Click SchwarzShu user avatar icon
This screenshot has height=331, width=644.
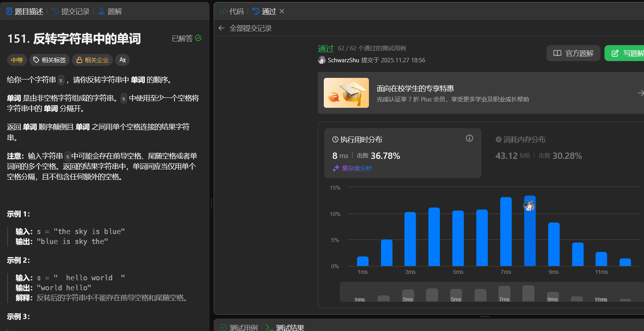[322, 60]
